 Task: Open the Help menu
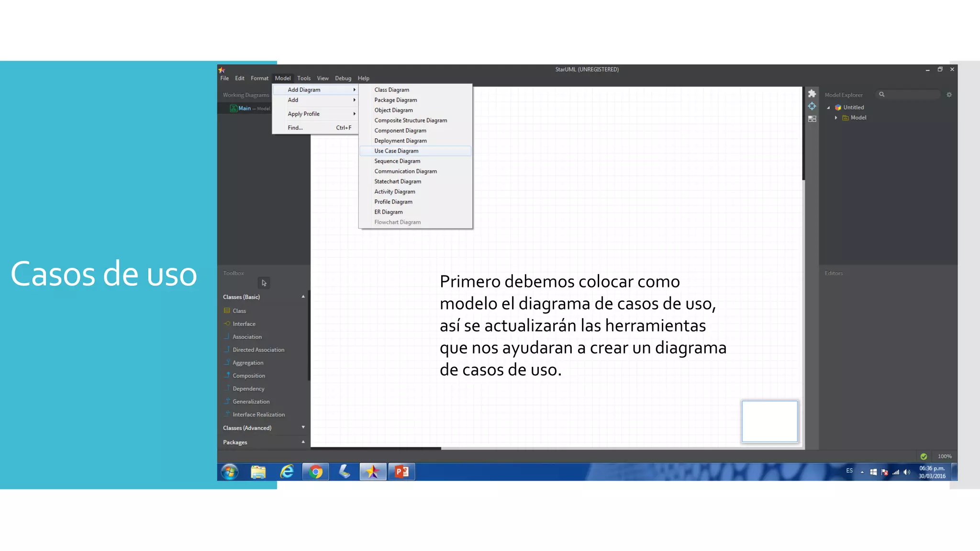364,78
